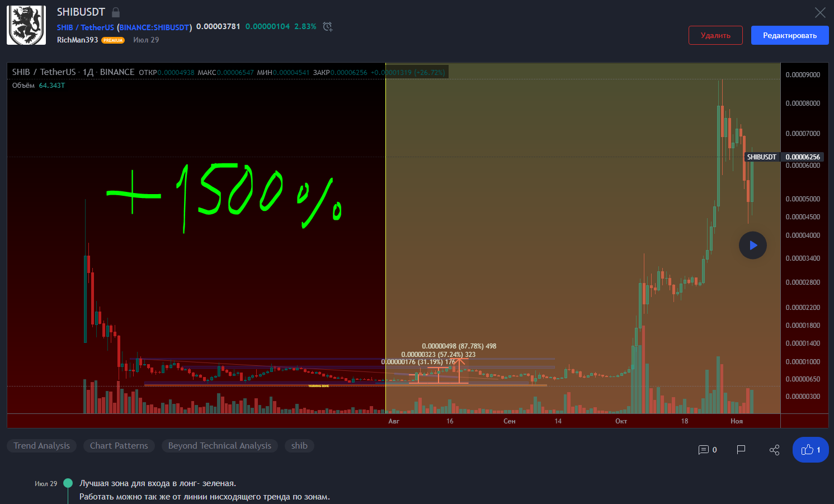Open the BINANCE:SHIBUSDT exchange link
The height and width of the screenshot is (504, 834).
155,27
